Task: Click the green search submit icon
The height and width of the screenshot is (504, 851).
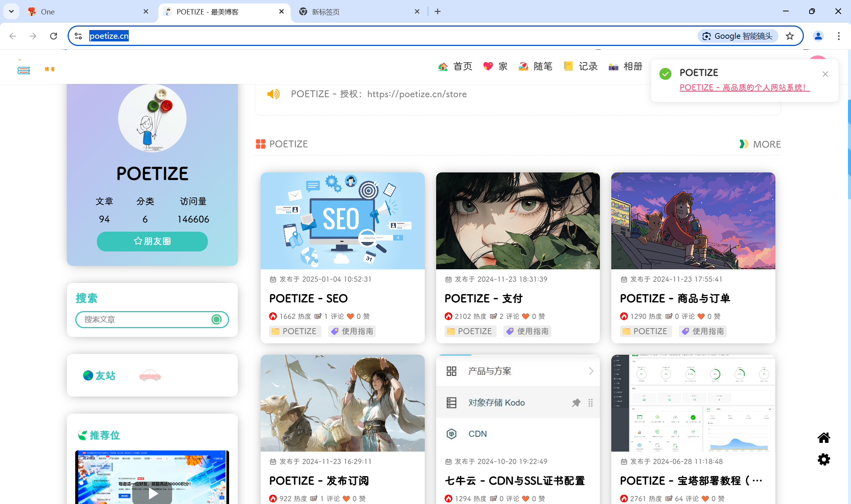Action: click(x=217, y=319)
